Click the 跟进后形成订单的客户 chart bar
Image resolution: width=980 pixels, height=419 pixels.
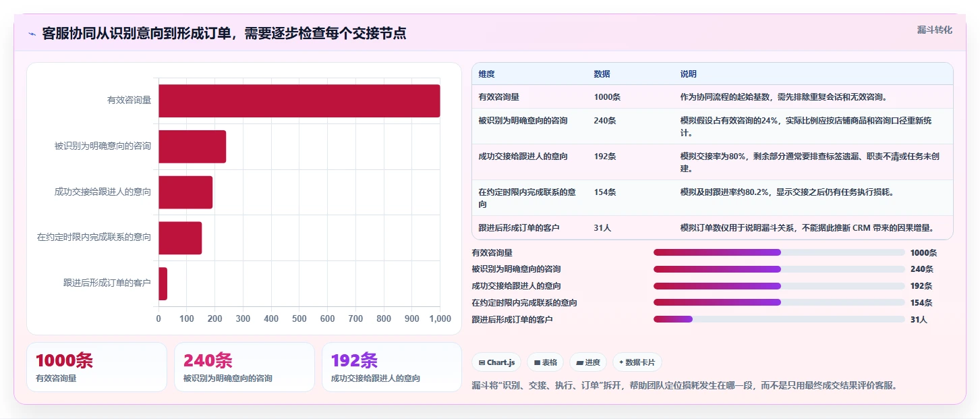163,283
